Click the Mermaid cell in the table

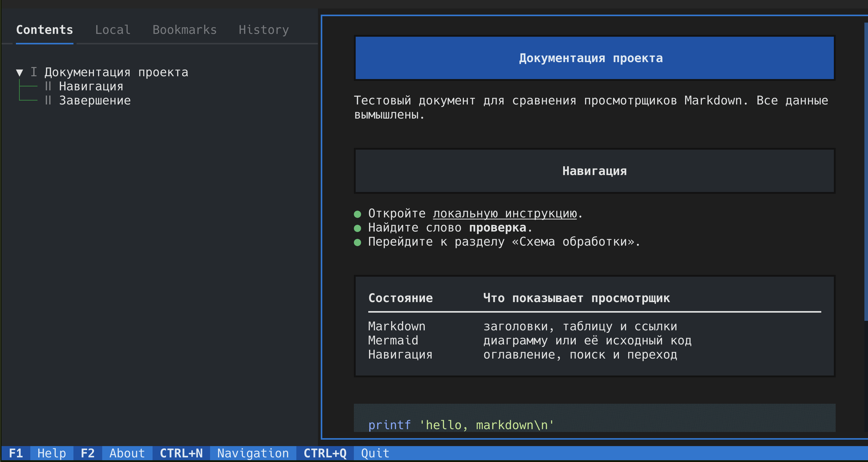393,340
